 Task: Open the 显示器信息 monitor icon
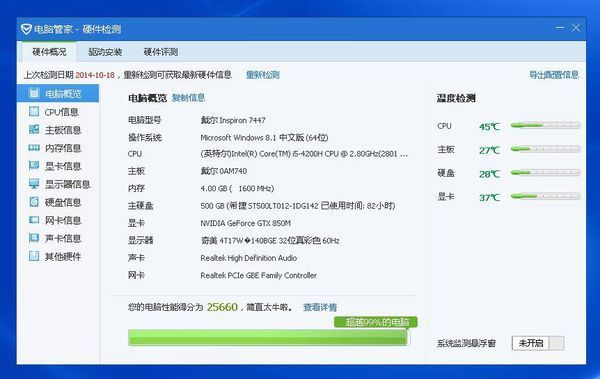point(34,184)
